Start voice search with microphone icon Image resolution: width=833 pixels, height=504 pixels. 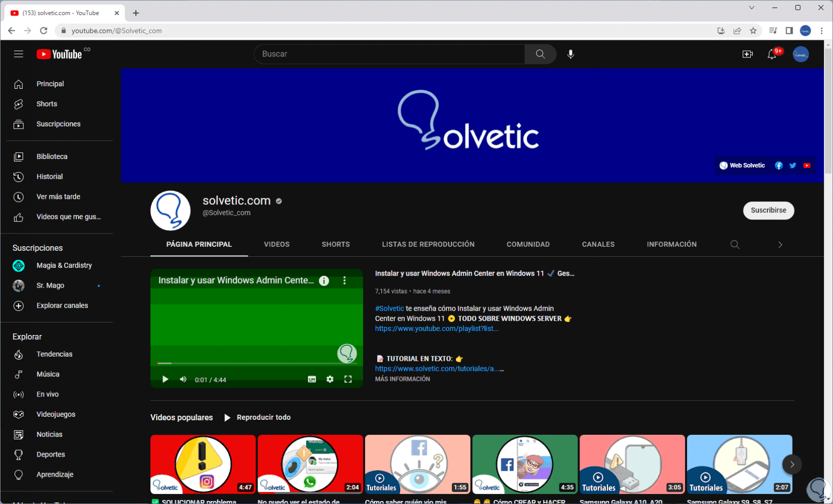[570, 54]
